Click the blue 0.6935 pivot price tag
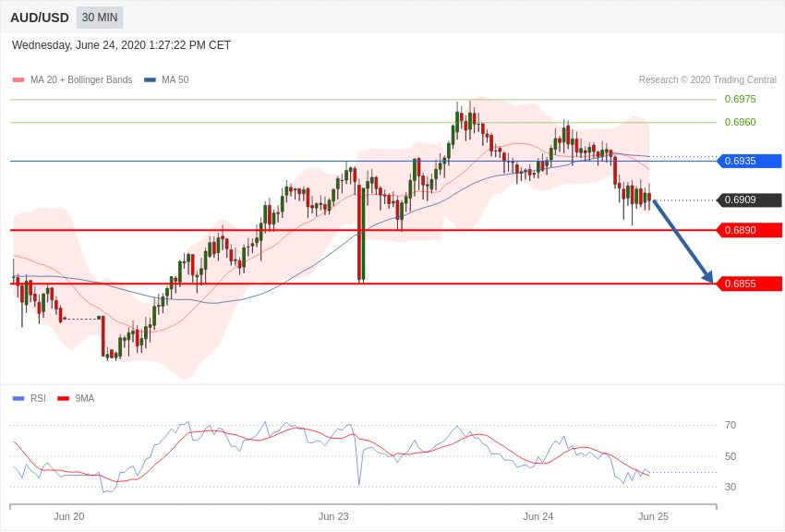 pyautogui.click(x=750, y=161)
